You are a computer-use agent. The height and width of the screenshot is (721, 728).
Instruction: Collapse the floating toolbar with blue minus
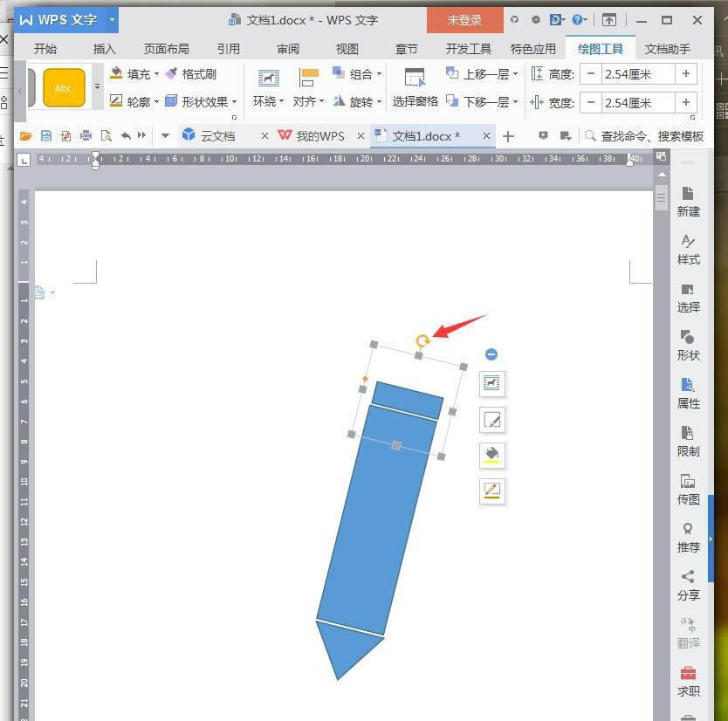click(x=491, y=354)
